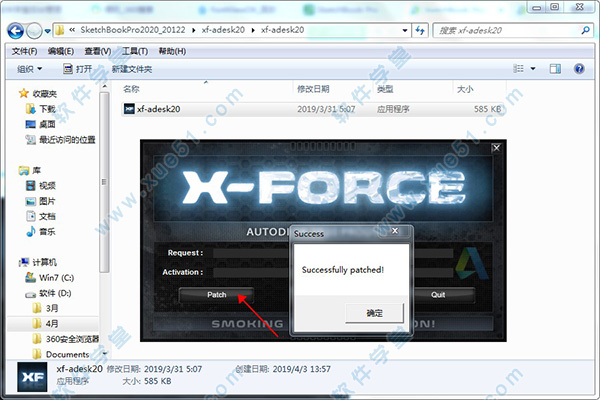The image size is (600, 400).
Task: Click the Autodesk logo in X-Force
Action: coord(471,263)
